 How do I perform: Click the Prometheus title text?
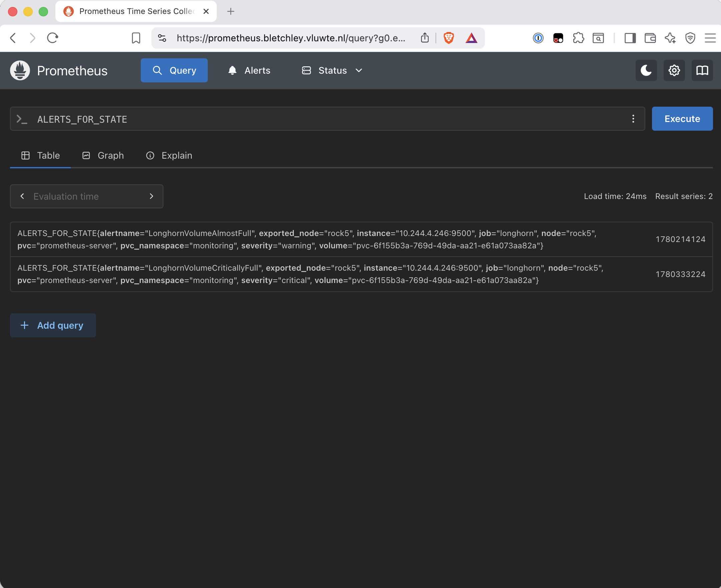(x=72, y=70)
